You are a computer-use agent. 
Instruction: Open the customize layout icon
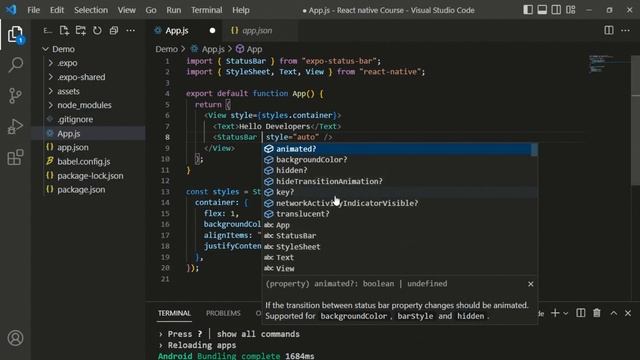[x=571, y=10]
